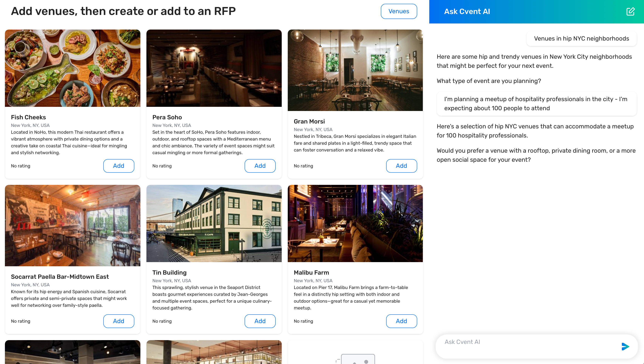Open the Venues button at top
The height and width of the screenshot is (364, 644).
pos(399,11)
